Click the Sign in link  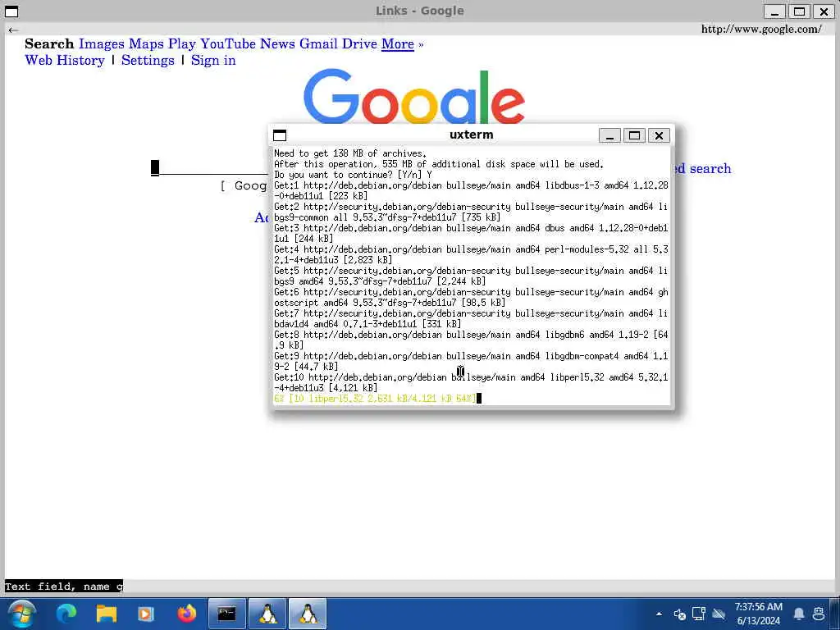tap(213, 60)
